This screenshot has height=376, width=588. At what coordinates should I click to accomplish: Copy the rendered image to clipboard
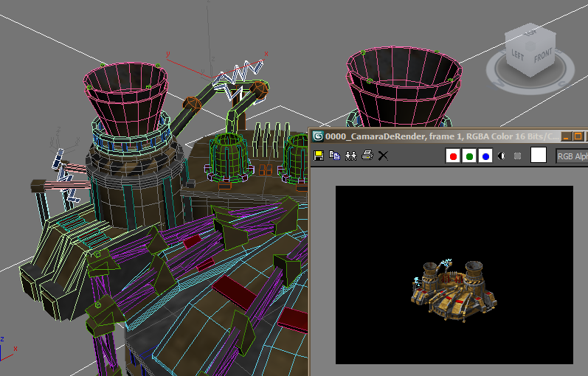click(x=334, y=156)
